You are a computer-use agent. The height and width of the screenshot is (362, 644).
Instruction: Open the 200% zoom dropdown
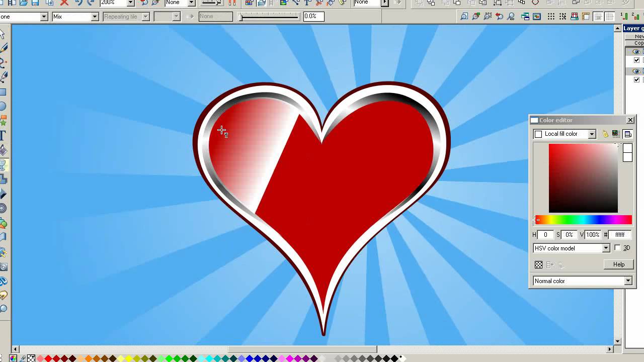[131, 3]
